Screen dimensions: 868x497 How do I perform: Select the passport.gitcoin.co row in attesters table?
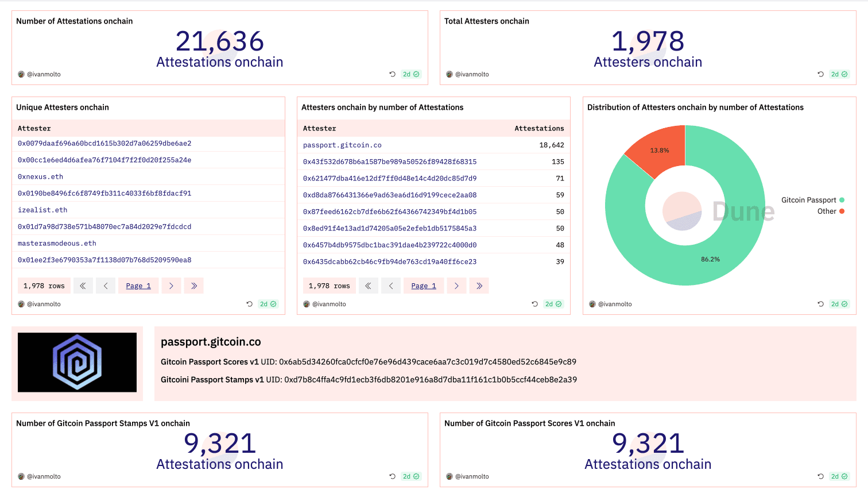pos(433,145)
